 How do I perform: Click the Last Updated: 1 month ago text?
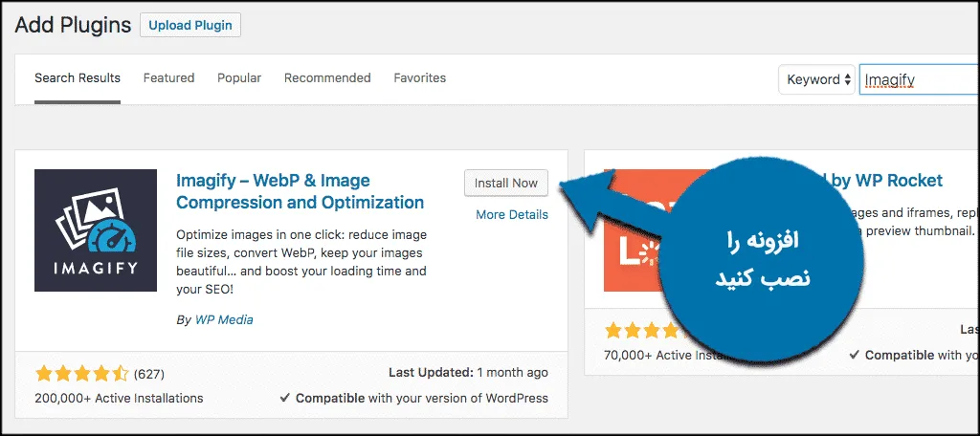pos(468,373)
